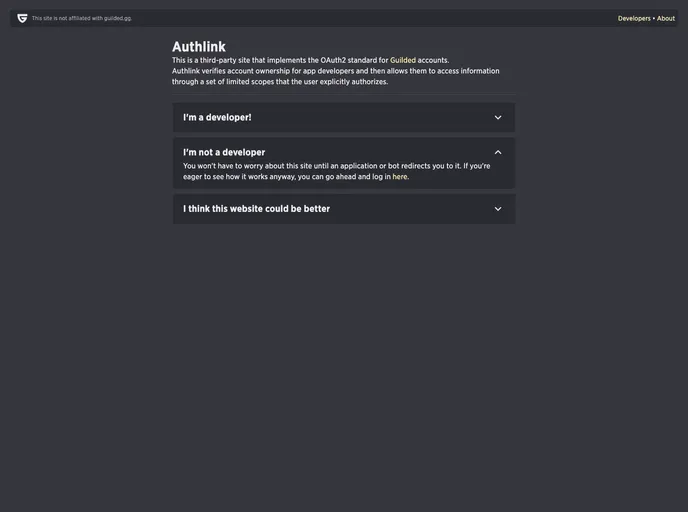Click the "You won't have to worry" paragraph

tap(336, 166)
